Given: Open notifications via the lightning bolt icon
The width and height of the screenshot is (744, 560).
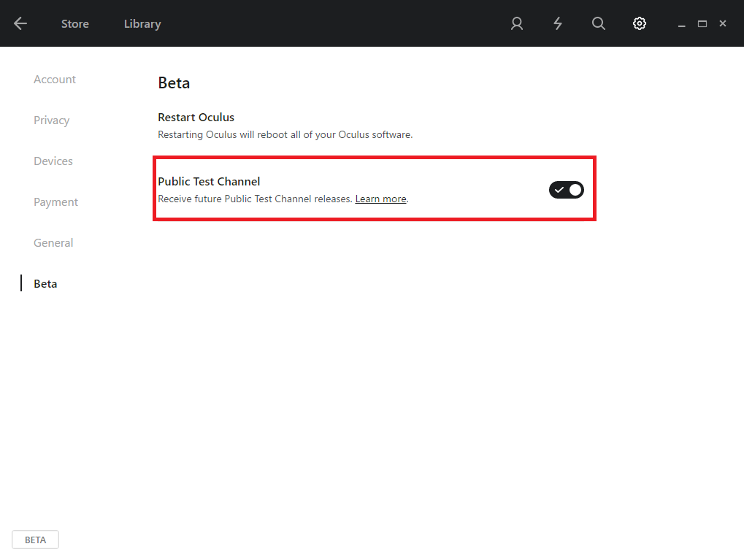Looking at the screenshot, I should [558, 23].
